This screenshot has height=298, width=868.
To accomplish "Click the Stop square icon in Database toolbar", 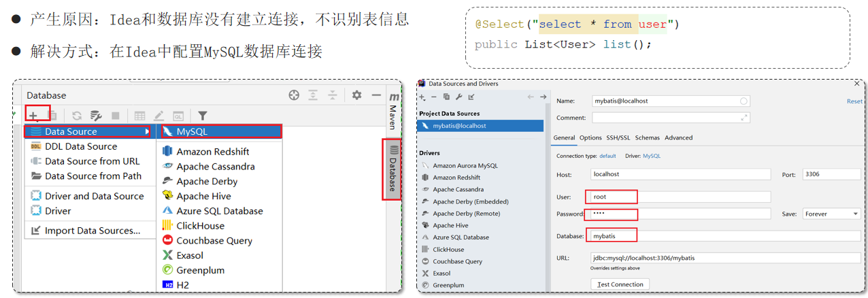I will pos(116,116).
